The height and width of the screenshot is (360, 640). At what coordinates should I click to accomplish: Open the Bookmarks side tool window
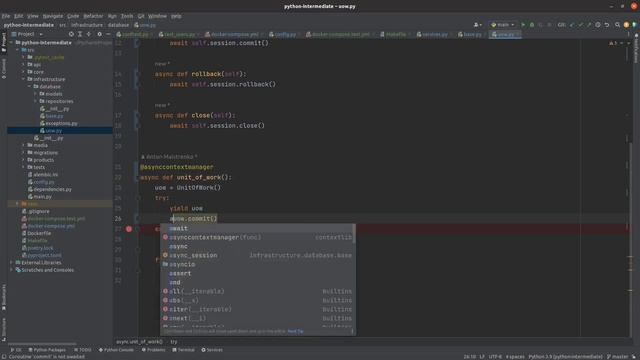click(x=4, y=297)
